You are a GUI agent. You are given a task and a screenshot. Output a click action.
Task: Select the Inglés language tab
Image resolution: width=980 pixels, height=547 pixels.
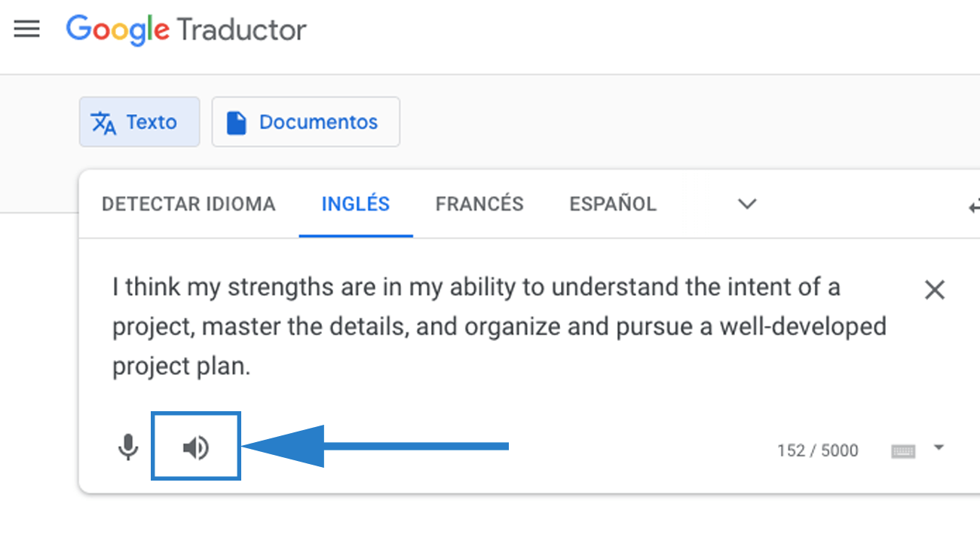click(x=355, y=204)
